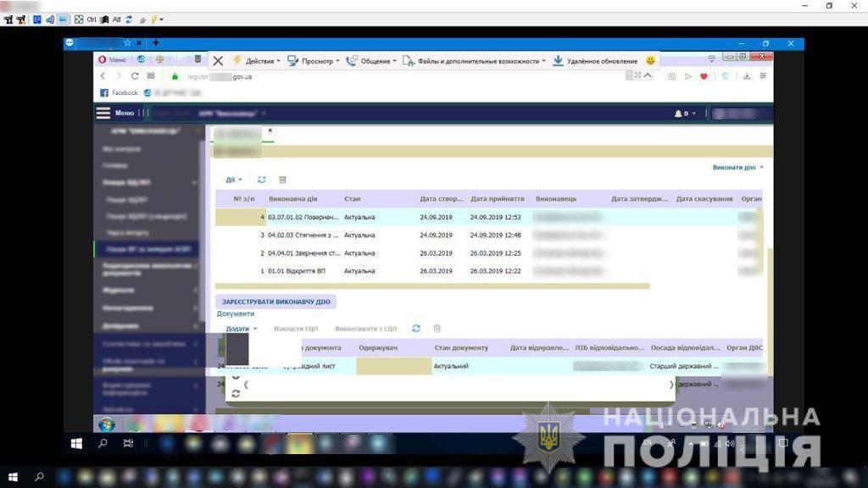Select row 04.02.03 Стягнення з ...
The height and width of the screenshot is (488, 868).
pyautogui.click(x=488, y=236)
